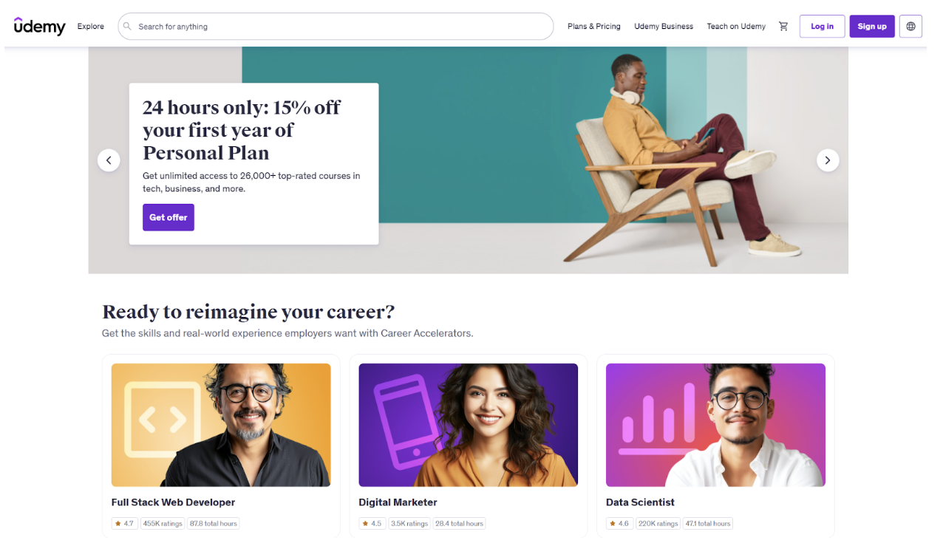Open the Explore menu

click(91, 27)
